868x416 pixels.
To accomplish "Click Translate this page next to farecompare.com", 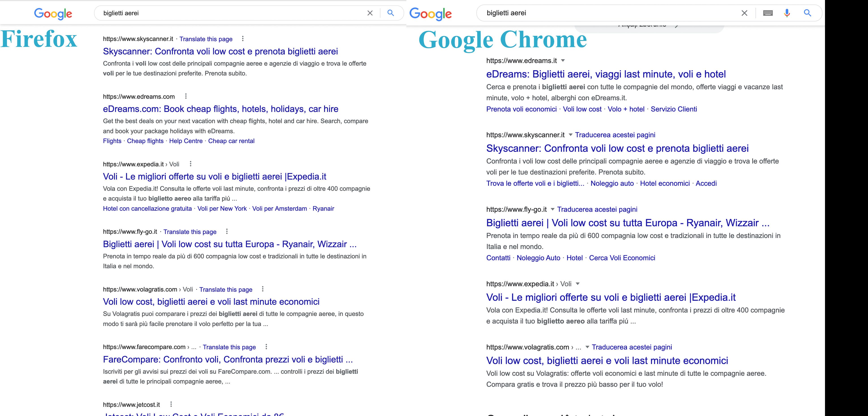I will click(229, 347).
